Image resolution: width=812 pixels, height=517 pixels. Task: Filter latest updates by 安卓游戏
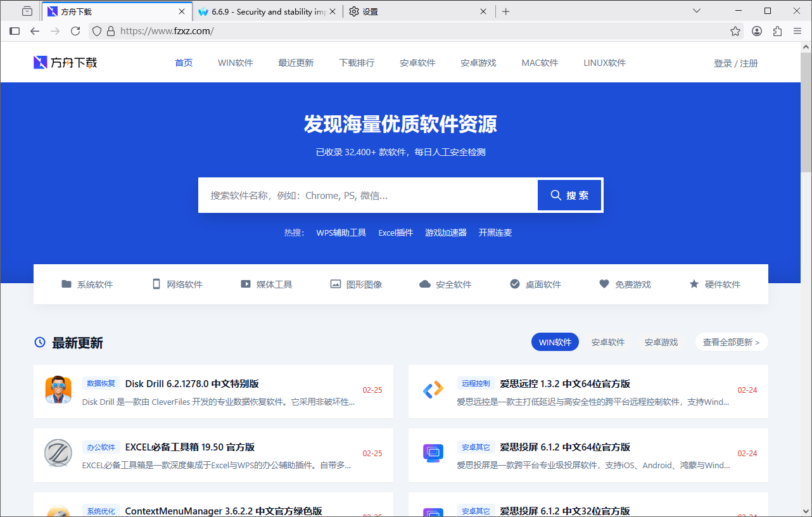(661, 341)
